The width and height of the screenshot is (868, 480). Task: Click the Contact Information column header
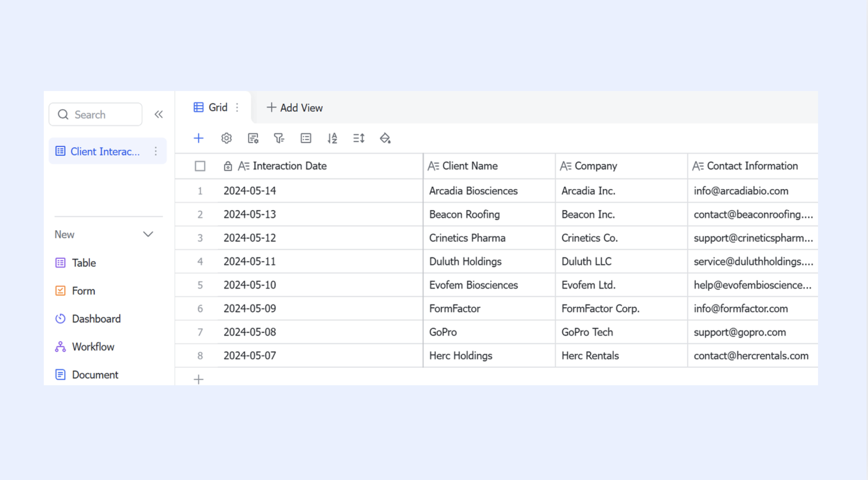(x=753, y=166)
